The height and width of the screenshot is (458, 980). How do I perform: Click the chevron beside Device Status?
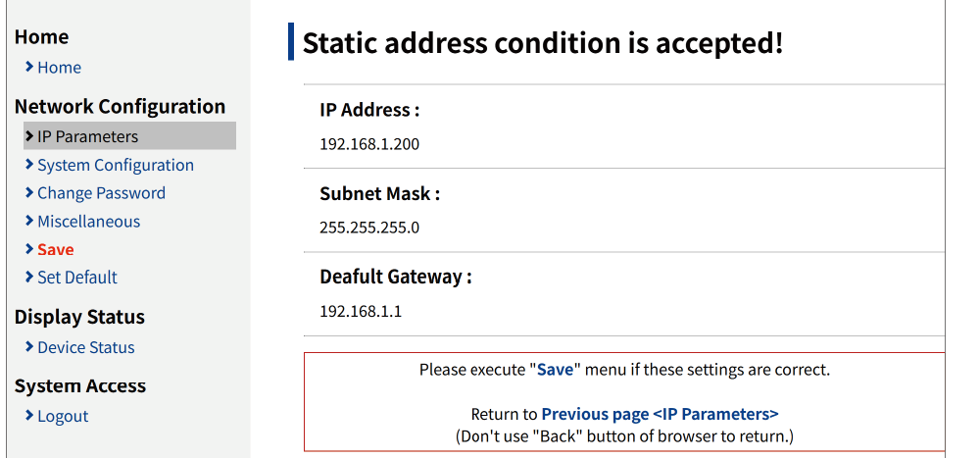(29, 347)
